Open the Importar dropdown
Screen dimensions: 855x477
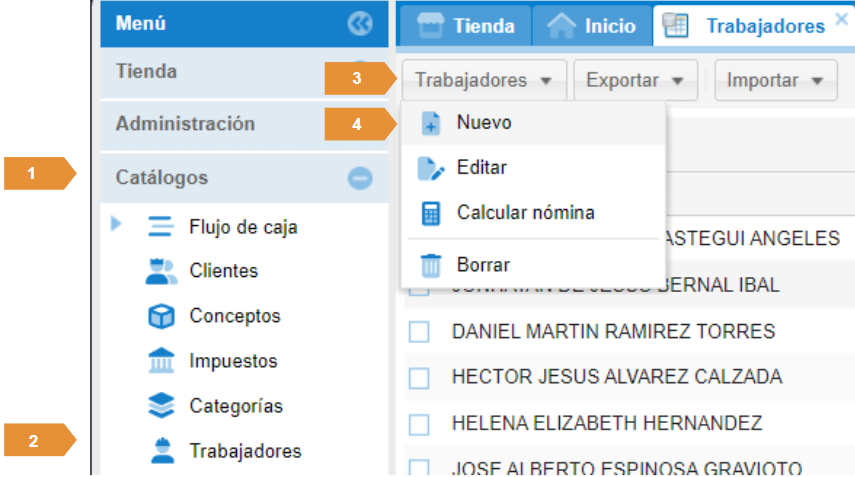tap(775, 80)
